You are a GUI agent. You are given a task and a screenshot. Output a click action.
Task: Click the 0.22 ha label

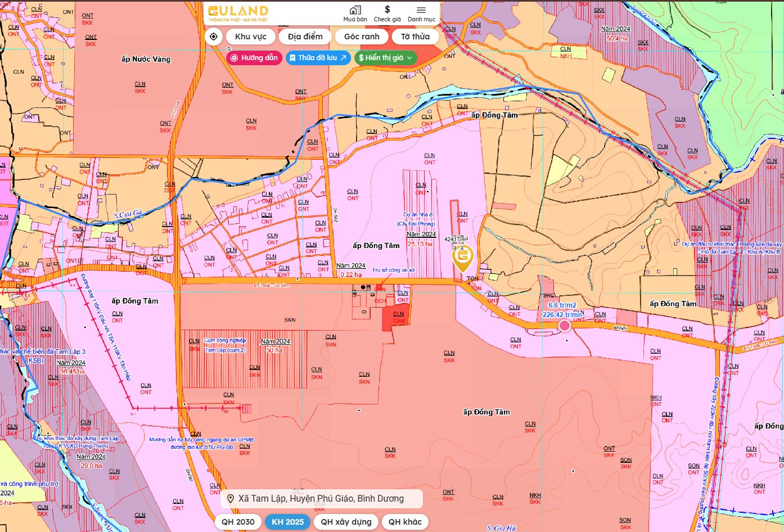click(351, 275)
